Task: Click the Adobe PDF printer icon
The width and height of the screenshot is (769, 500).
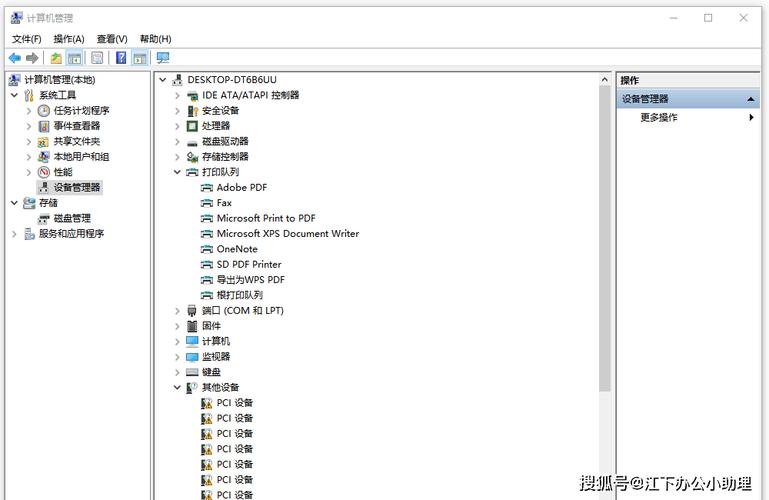Action: coord(206,188)
